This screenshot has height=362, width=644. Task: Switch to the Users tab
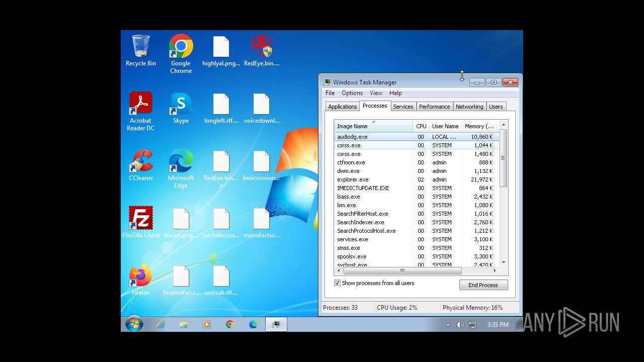click(496, 107)
